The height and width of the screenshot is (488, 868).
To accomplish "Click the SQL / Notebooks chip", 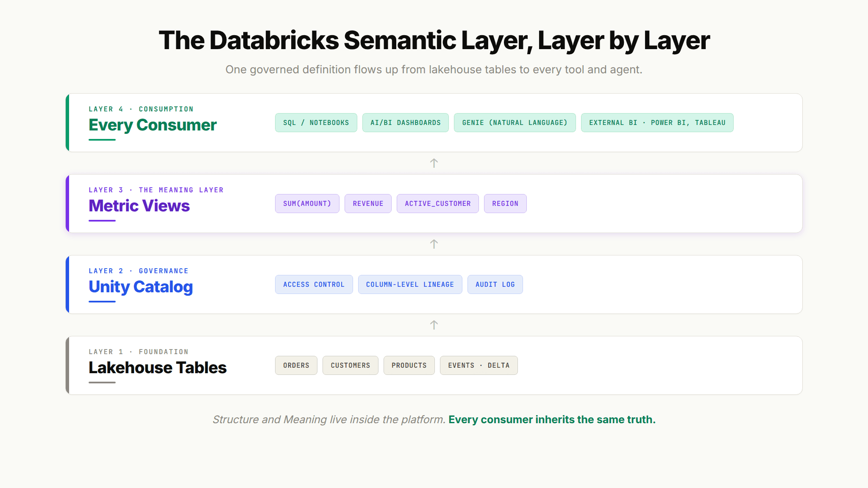I will pos(316,122).
